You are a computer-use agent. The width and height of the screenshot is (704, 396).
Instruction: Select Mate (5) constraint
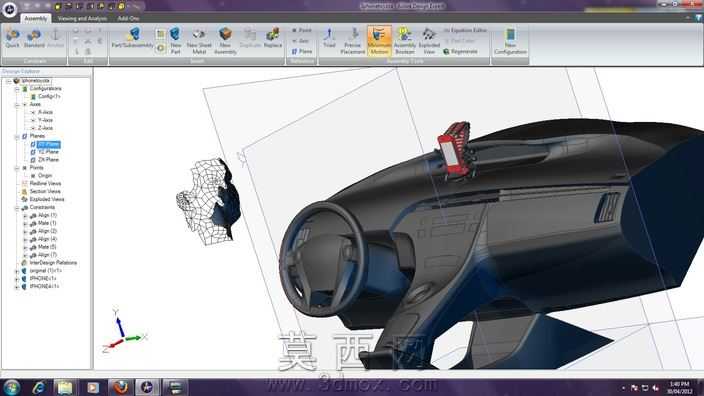click(47, 247)
